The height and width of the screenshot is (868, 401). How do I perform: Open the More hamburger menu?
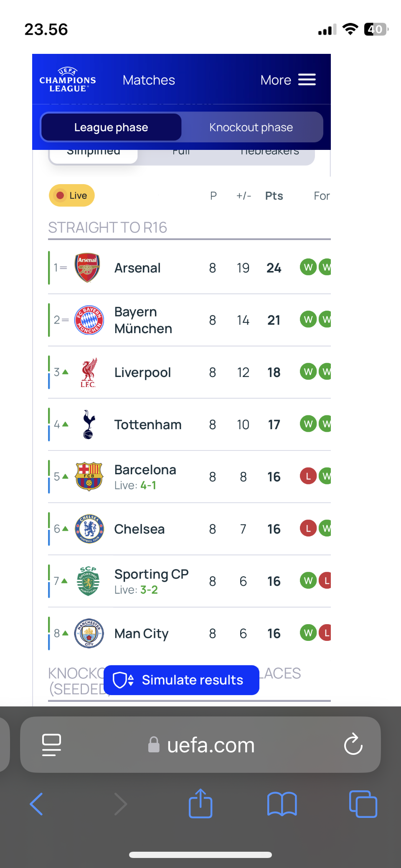(288, 80)
